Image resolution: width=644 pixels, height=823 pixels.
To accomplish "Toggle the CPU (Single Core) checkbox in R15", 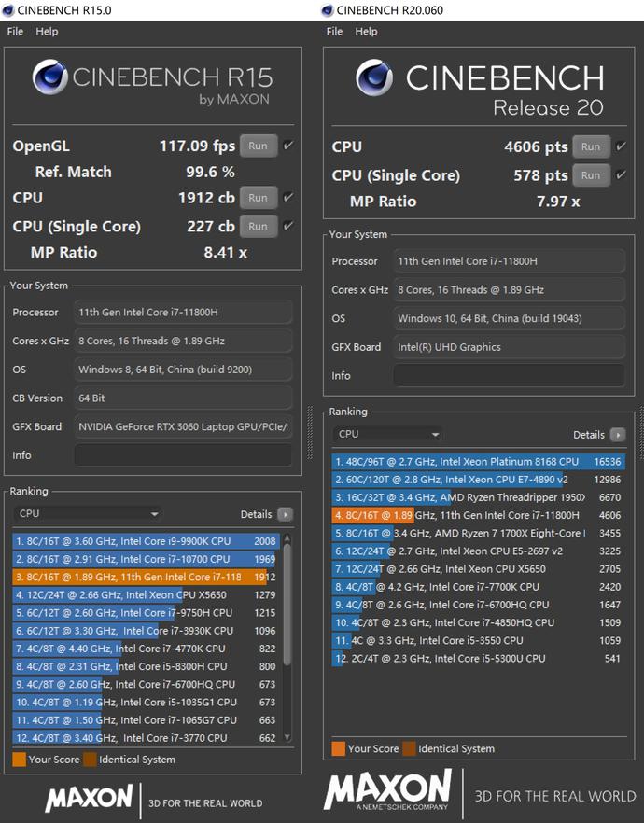I will (288, 226).
